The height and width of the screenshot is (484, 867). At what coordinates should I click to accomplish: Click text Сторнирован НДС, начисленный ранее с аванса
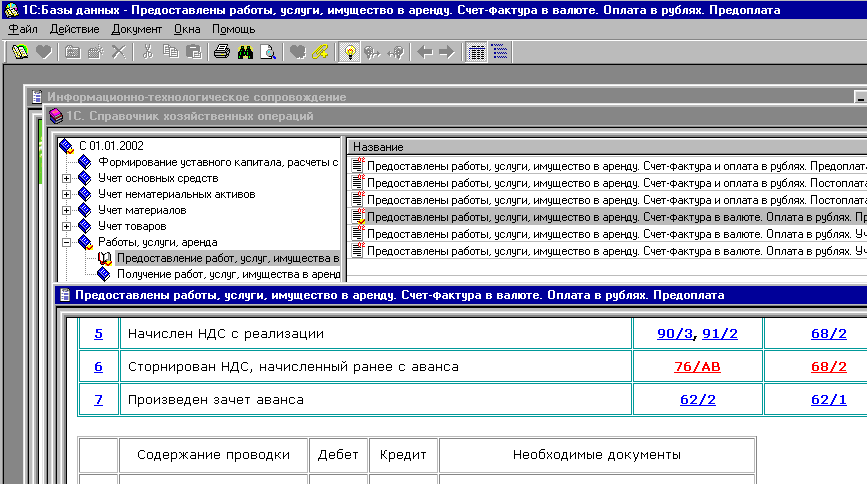[x=293, y=367]
